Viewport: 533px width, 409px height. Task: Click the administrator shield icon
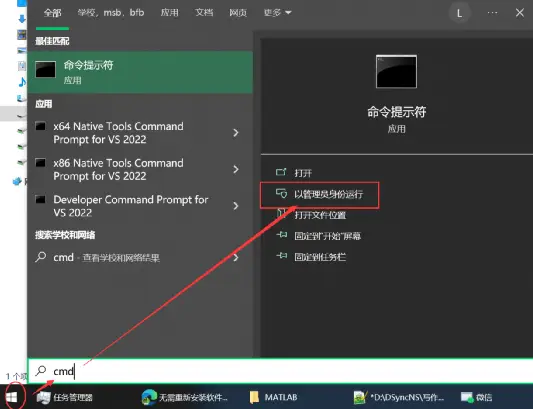point(281,193)
